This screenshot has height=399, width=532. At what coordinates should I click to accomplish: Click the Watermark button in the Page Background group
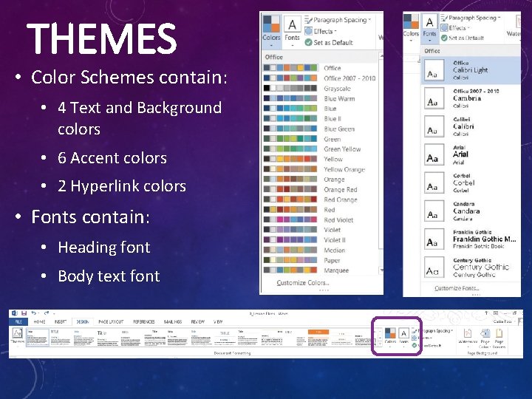[x=468, y=338]
